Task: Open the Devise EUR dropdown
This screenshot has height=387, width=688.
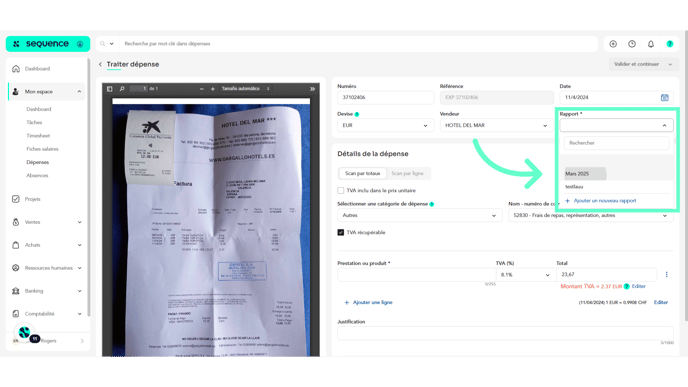Action: coord(385,125)
